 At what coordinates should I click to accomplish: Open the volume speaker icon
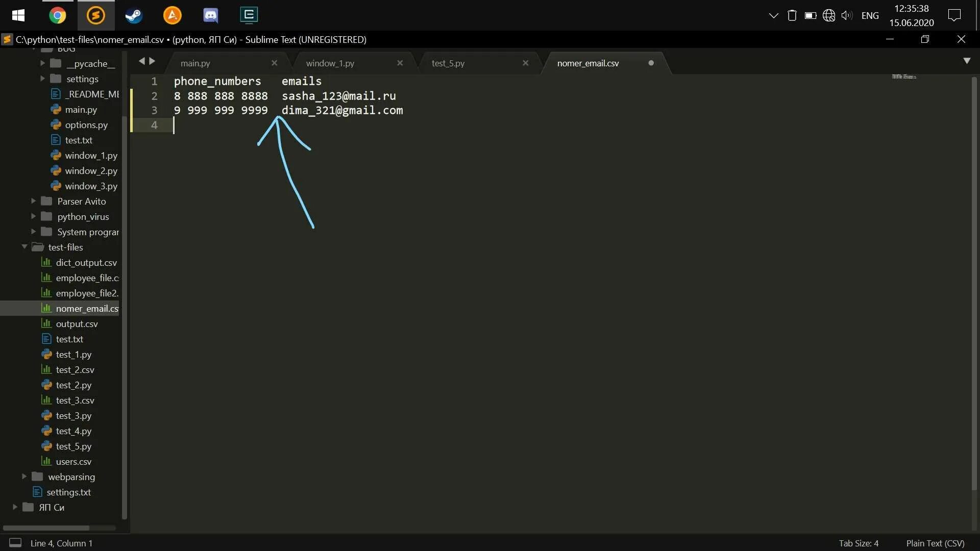point(847,15)
